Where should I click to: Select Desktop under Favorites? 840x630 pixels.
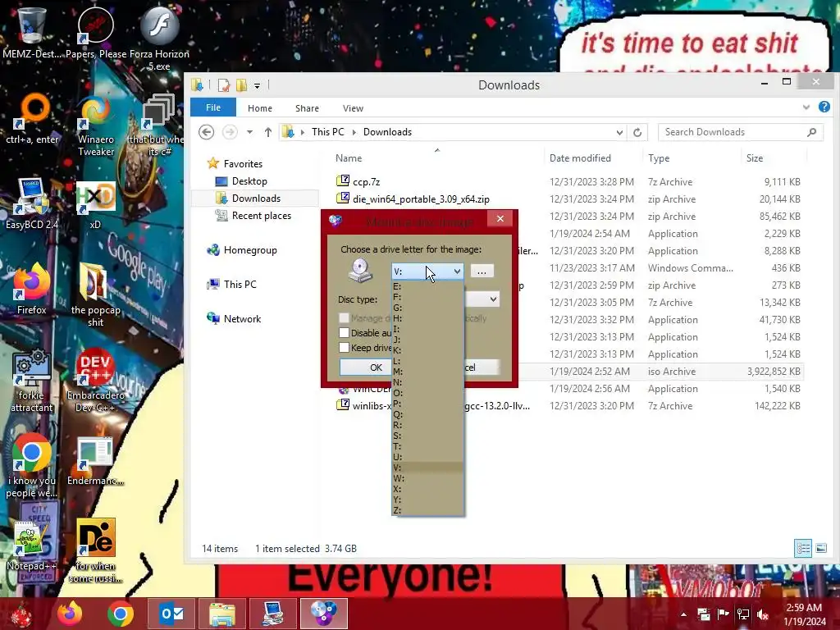249,181
